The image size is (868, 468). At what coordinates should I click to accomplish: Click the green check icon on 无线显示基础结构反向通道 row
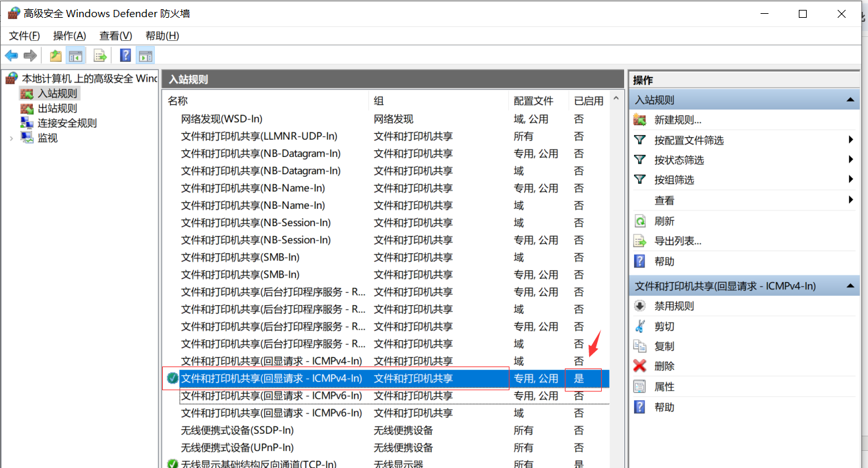pyautogui.click(x=173, y=464)
